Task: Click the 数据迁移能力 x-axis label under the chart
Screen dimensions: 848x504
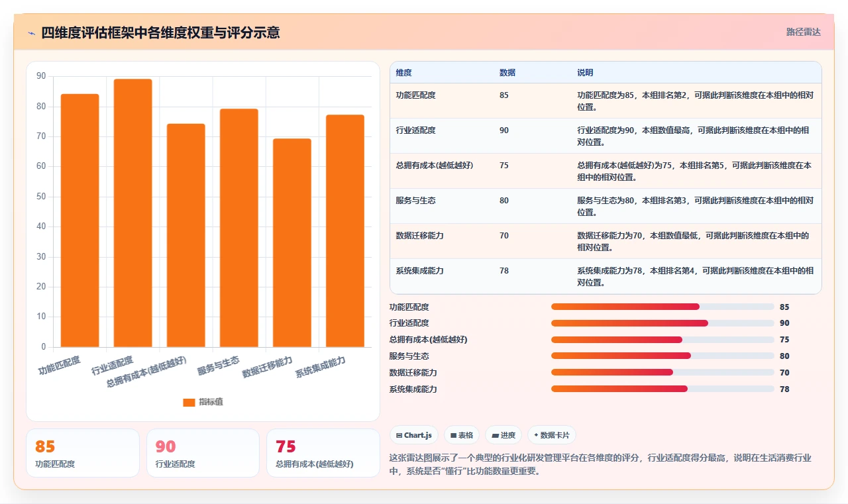Action: 268,367
